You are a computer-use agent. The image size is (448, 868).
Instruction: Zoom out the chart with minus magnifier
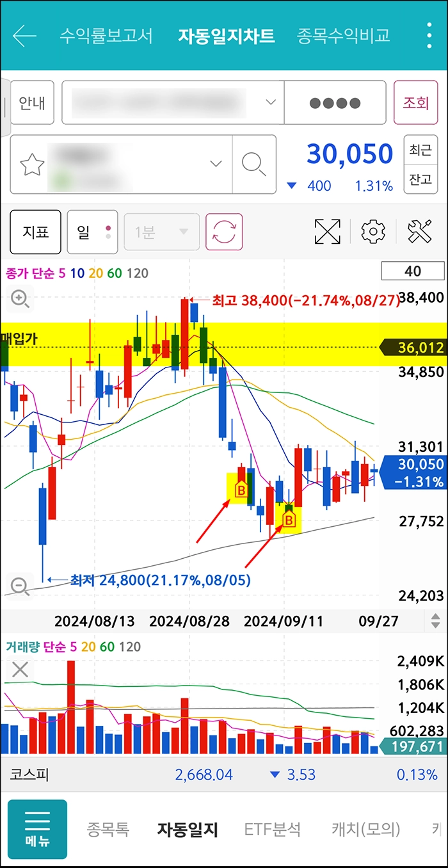tap(20, 585)
